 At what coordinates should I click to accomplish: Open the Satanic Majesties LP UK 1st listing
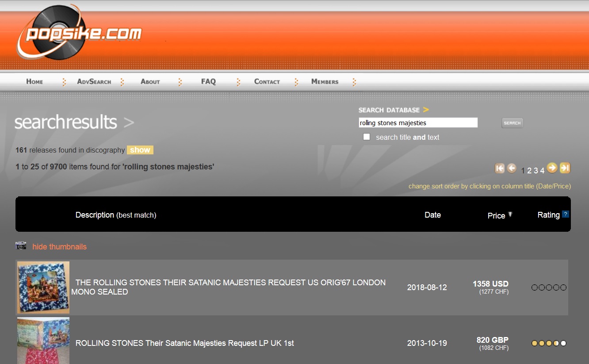184,343
